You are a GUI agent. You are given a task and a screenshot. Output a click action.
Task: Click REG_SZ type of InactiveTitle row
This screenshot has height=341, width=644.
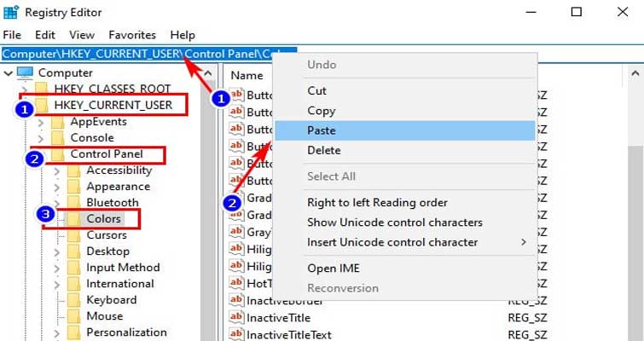[527, 318]
